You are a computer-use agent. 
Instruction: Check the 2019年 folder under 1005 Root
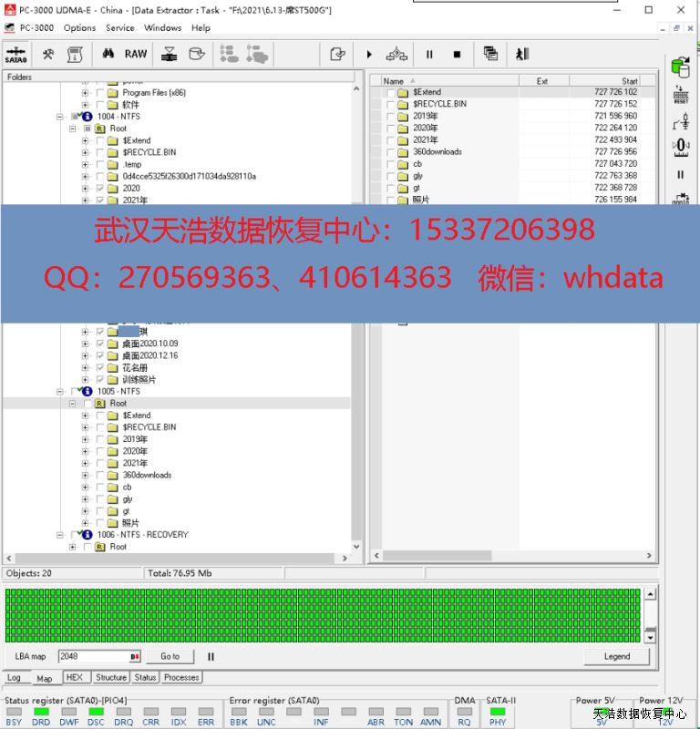(x=100, y=439)
